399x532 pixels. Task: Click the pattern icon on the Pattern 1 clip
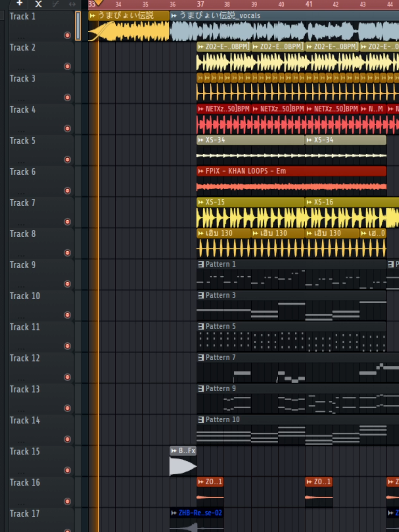[201, 264]
